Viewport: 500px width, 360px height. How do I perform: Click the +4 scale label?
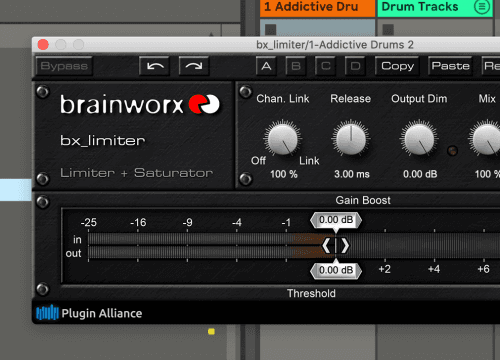click(434, 269)
